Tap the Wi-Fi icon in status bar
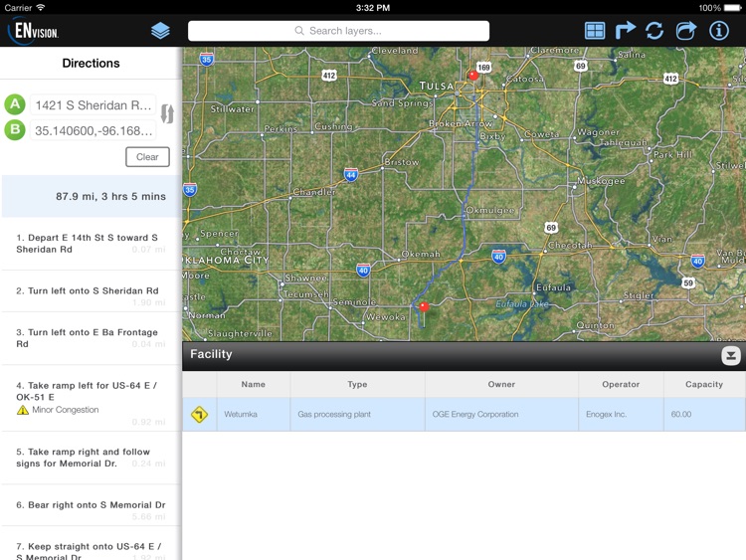Image resolution: width=746 pixels, height=560 pixels. (x=41, y=7)
